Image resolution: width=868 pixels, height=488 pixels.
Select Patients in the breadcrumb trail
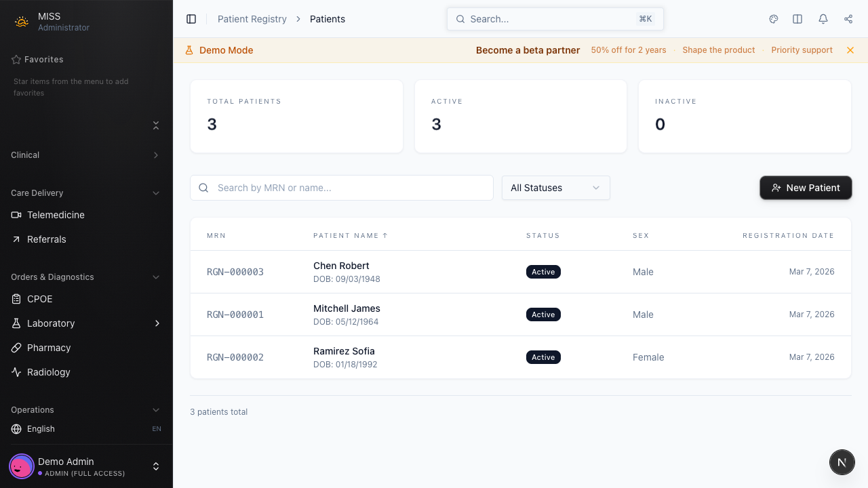click(x=328, y=19)
